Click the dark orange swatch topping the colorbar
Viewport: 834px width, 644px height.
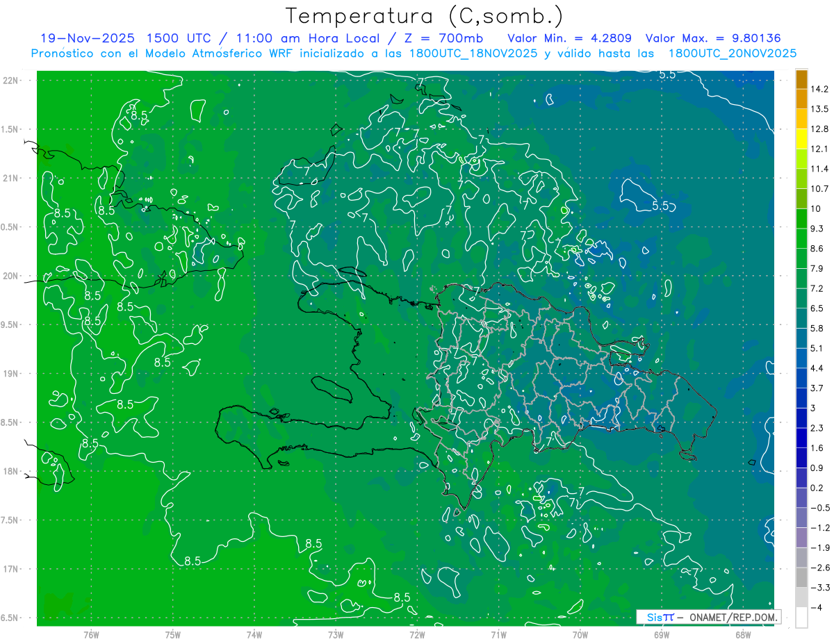click(x=801, y=79)
